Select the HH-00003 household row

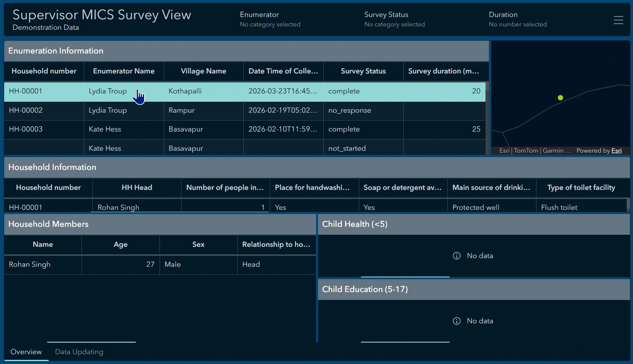coord(245,130)
